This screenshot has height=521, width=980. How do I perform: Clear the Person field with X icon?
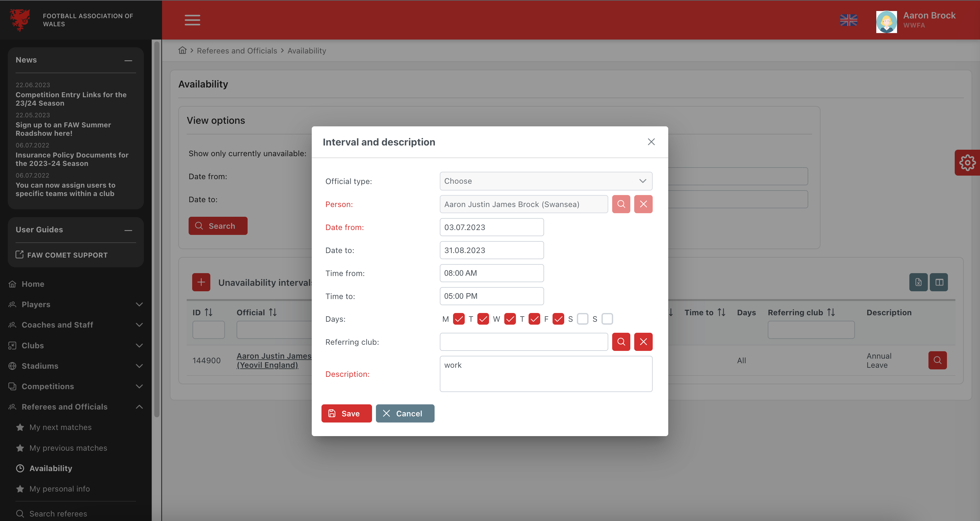click(x=643, y=204)
